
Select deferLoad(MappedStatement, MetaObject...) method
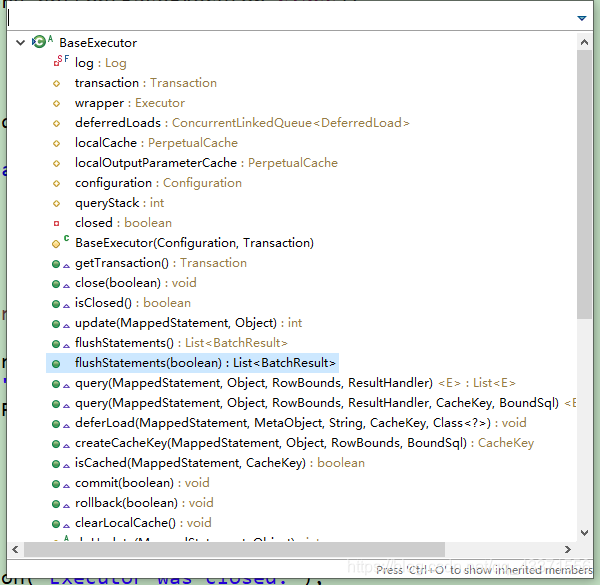point(301,423)
